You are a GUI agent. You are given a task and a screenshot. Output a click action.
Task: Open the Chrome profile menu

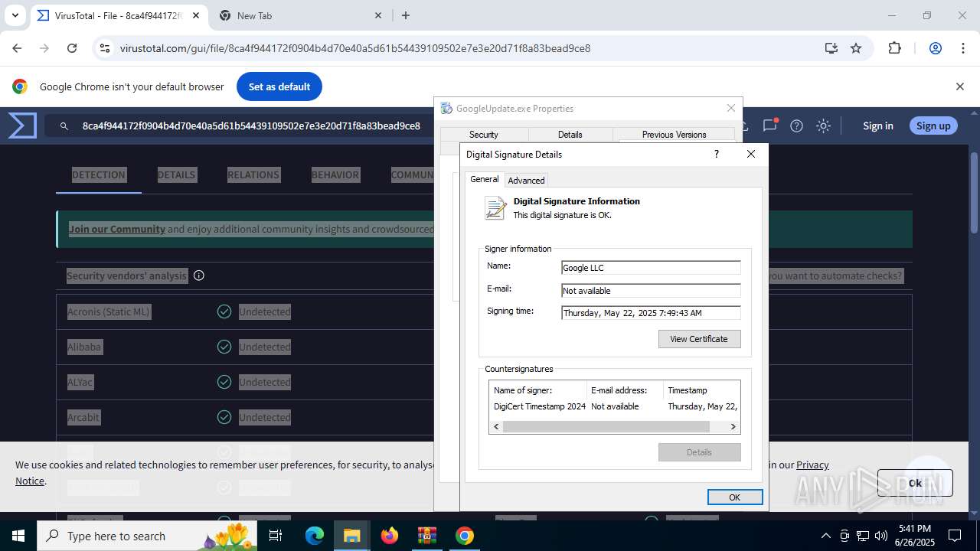coord(935,48)
